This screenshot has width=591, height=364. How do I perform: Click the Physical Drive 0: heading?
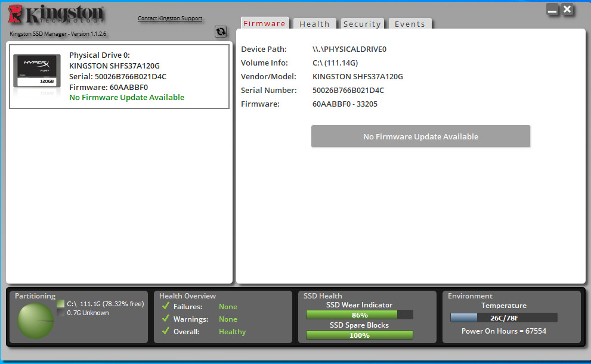[100, 55]
